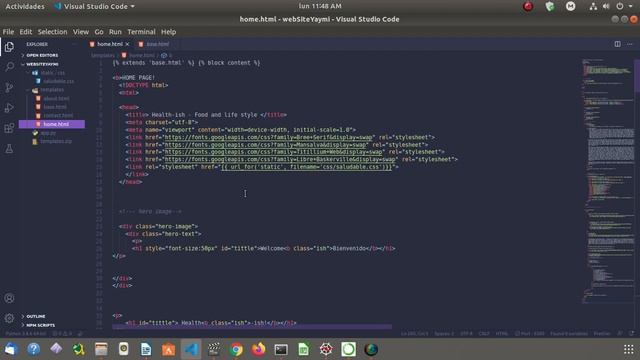
Task: Open saludable.css in explorer
Action: click(x=58, y=81)
